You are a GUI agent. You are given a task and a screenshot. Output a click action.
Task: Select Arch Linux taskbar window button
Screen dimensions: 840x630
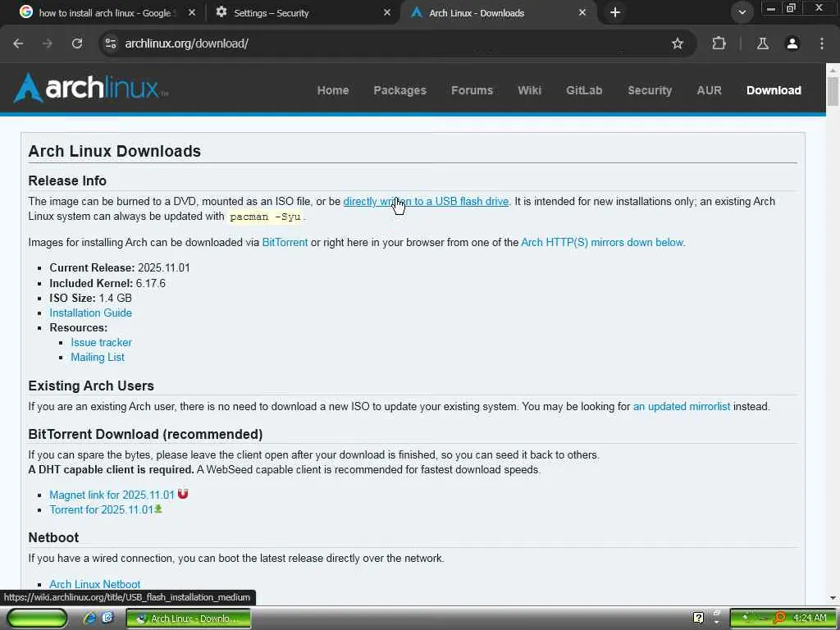(x=189, y=619)
